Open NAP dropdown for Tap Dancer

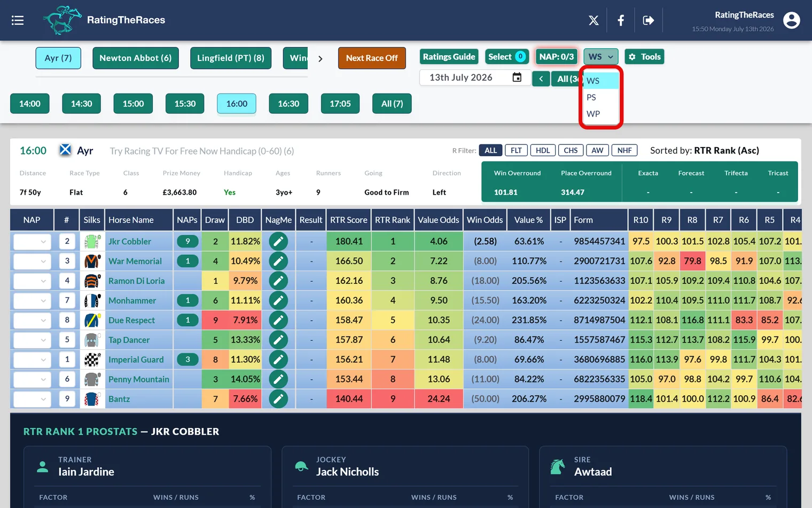pyautogui.click(x=32, y=340)
